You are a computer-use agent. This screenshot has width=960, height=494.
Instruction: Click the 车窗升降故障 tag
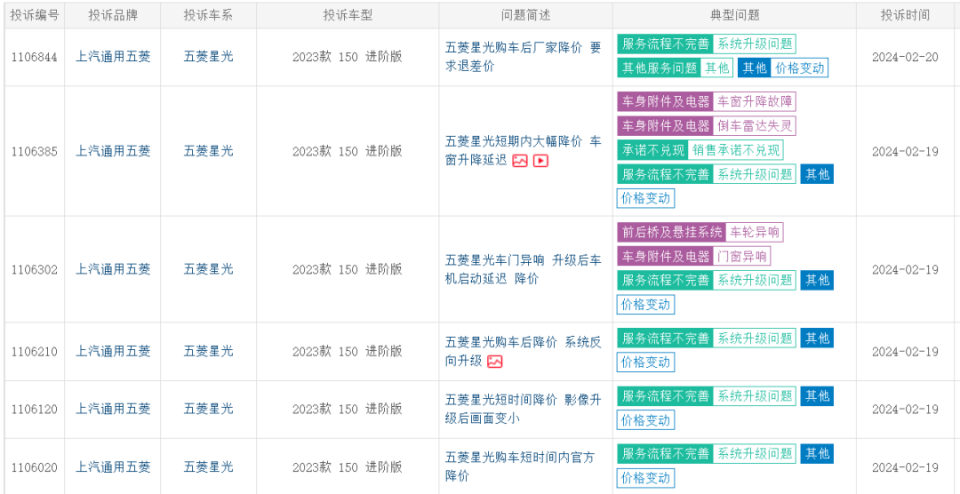pos(755,102)
